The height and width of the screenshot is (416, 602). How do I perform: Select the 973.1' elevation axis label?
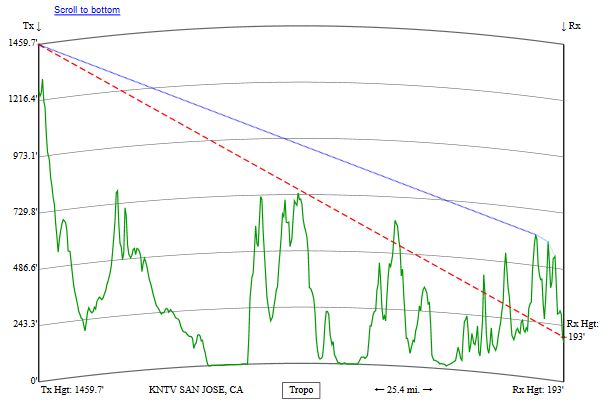[22, 156]
